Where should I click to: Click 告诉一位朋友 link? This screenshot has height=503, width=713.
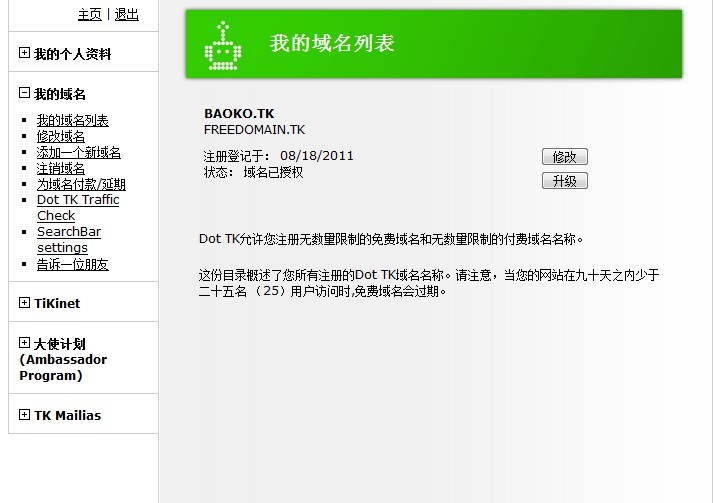(73, 264)
